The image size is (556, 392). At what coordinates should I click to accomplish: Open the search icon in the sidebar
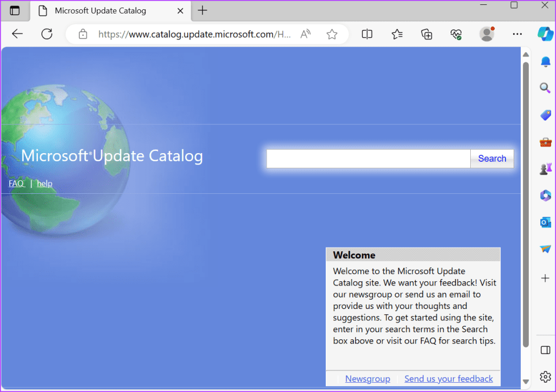(545, 88)
